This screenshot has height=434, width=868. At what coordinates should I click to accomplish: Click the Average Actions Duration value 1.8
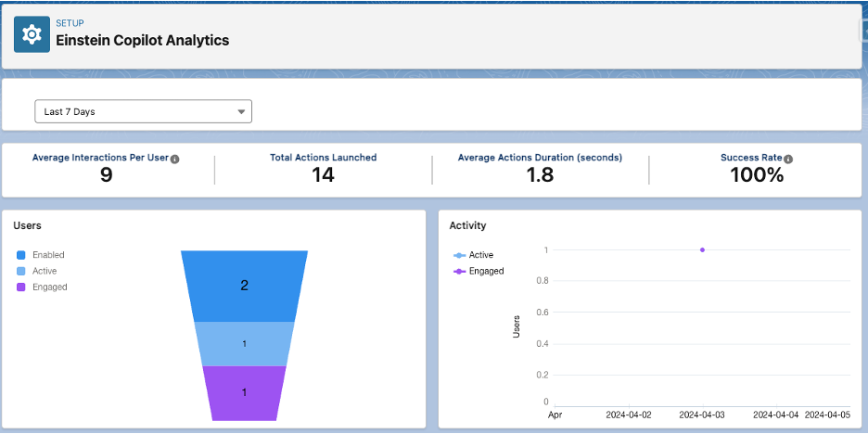tap(540, 175)
